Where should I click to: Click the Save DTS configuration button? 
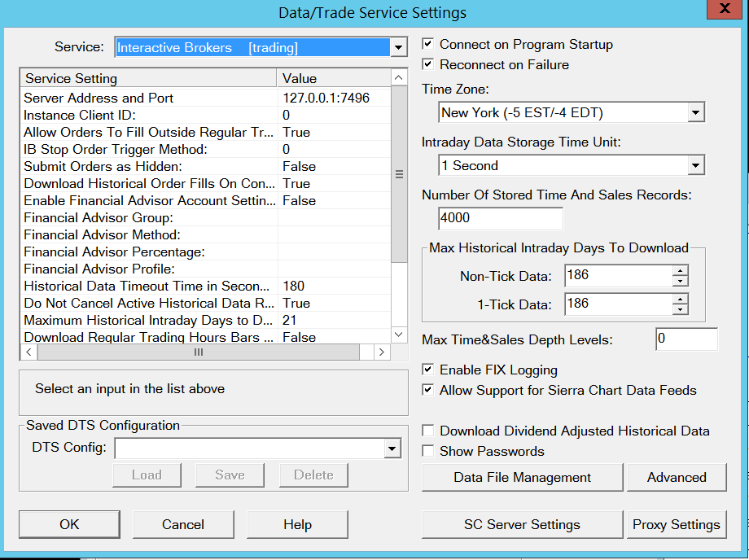[230, 475]
